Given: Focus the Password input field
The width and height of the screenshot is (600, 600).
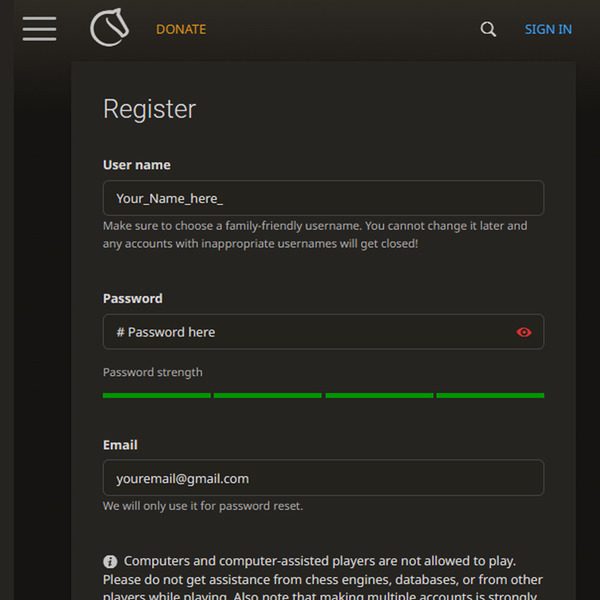Looking at the screenshot, I should pyautogui.click(x=305, y=332).
